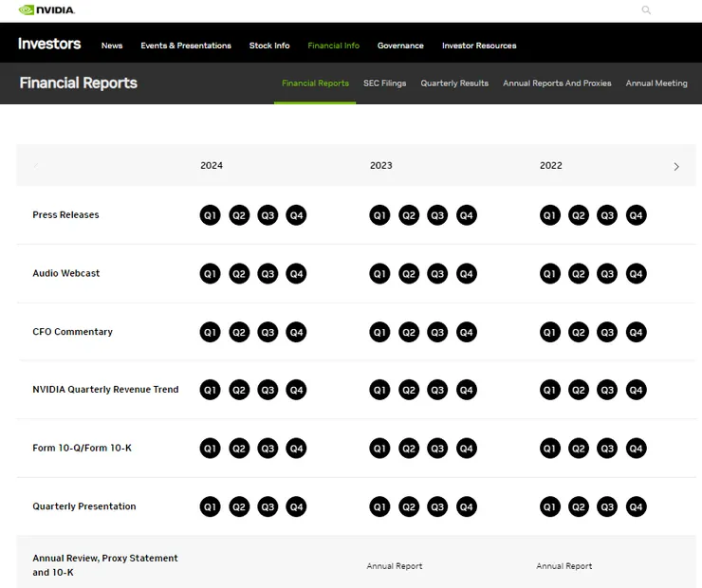Open 2024 Q1 Quarterly Revenue Trend
Screen dimensions: 702x588
(x=210, y=390)
